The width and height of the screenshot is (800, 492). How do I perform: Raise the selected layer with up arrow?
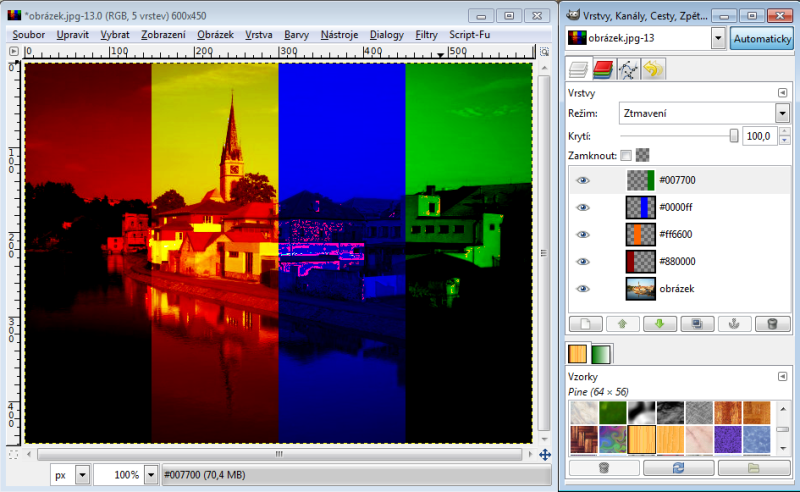point(622,324)
